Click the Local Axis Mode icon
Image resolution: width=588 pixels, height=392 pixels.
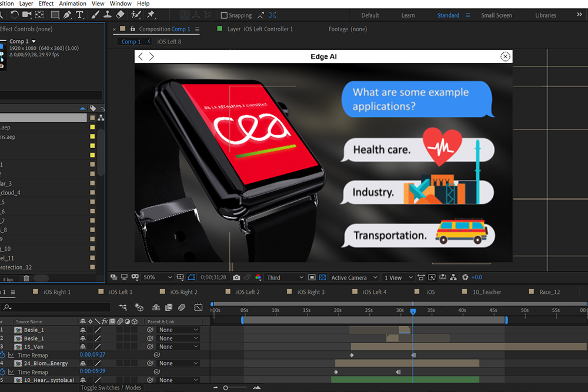click(x=184, y=15)
